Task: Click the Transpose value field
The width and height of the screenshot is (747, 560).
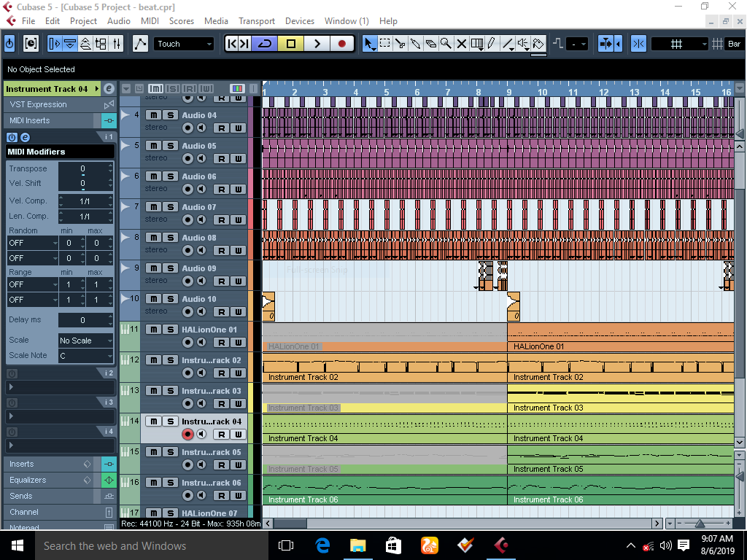Action: 83,168
